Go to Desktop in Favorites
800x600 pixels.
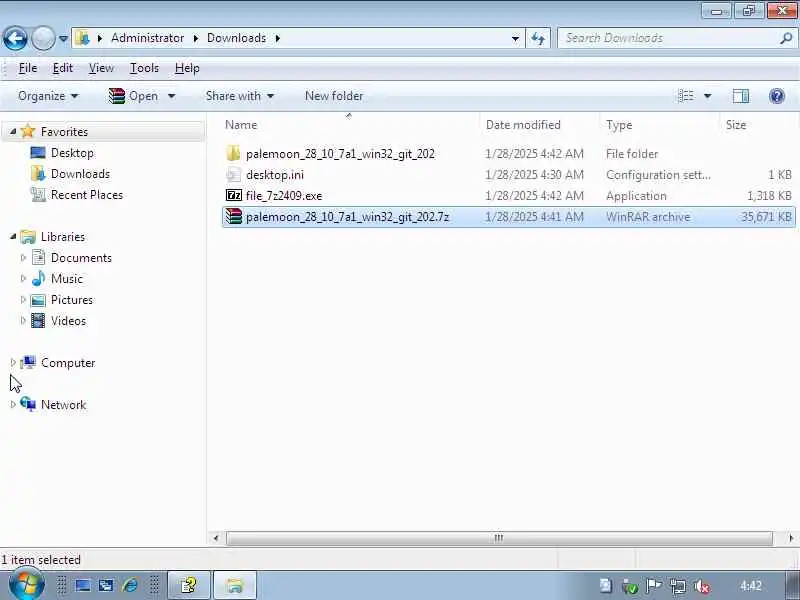(72, 153)
